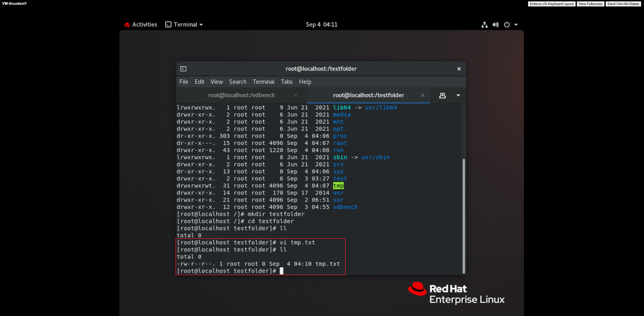Click 'usr/sbin' link target text
This screenshot has width=644, height=316.
point(375,157)
